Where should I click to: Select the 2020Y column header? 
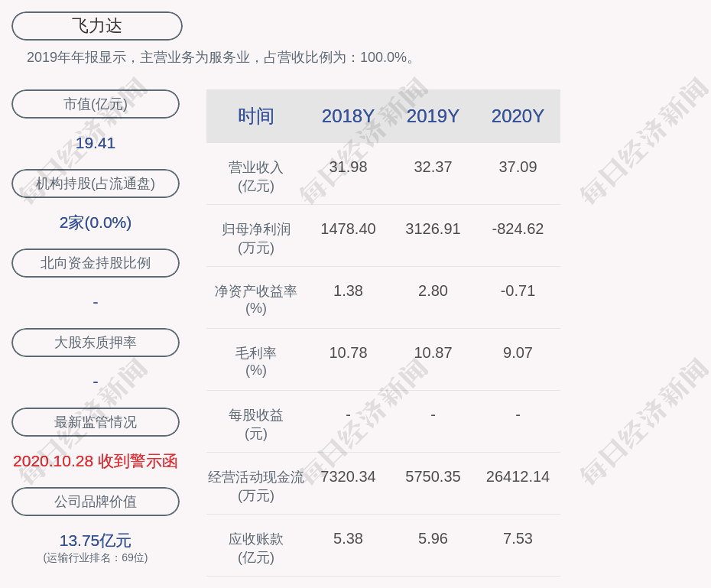pos(518,116)
